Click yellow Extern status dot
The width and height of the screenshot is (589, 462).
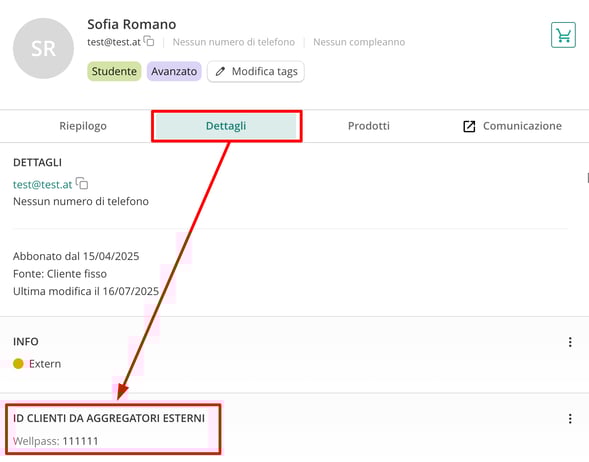click(18, 364)
